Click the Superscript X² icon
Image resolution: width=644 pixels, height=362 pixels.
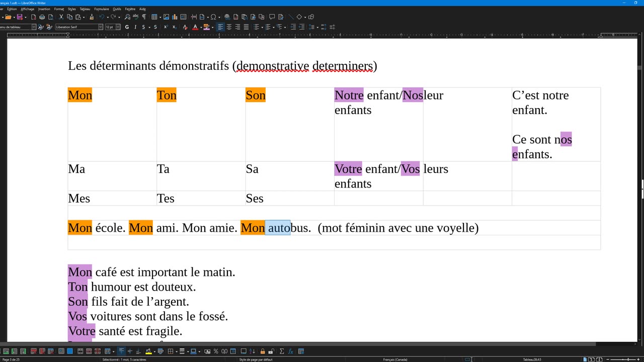pyautogui.click(x=166, y=27)
